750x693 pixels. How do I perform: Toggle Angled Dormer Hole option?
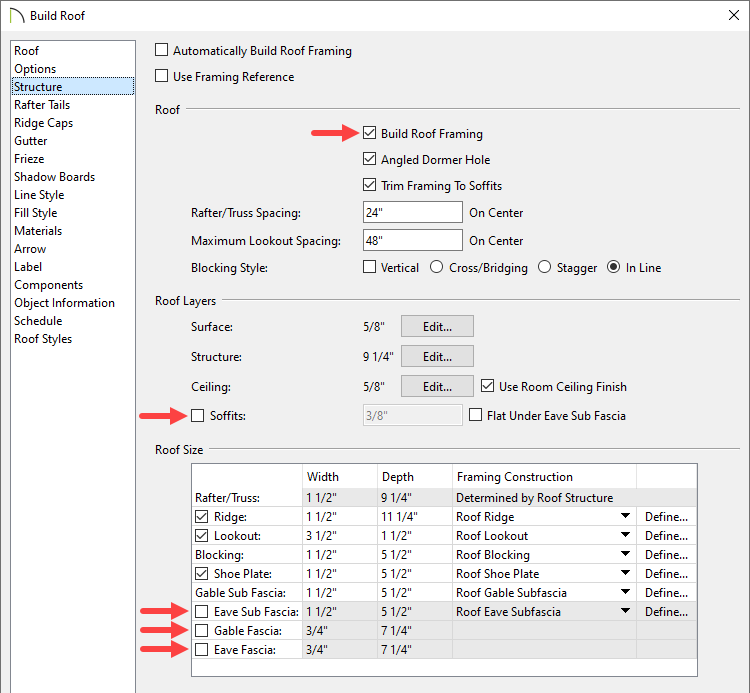369,159
